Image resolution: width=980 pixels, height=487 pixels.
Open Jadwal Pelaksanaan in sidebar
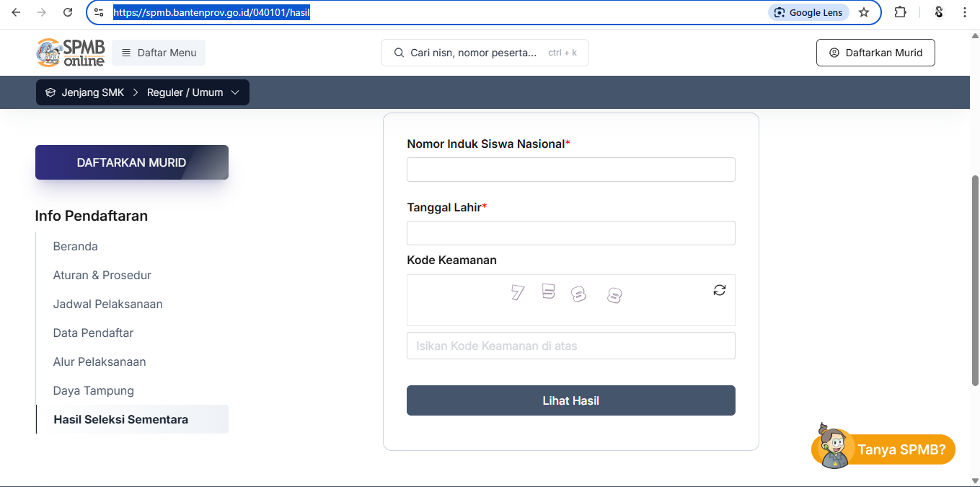click(107, 304)
